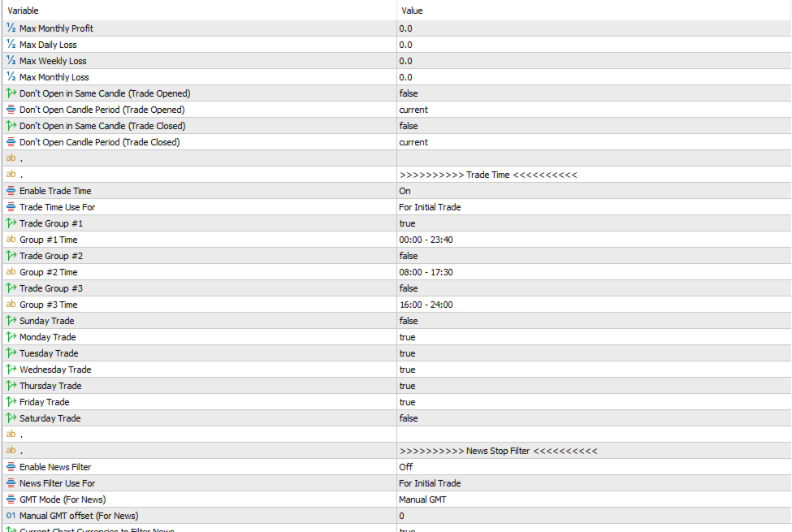Click the string icon beside Group #1 Time
This screenshot has width=792, height=532.
(11, 240)
